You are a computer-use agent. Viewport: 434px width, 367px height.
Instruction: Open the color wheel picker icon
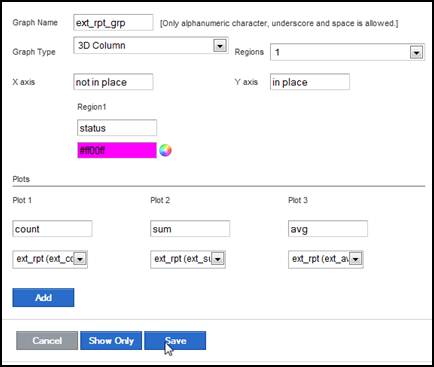point(165,150)
